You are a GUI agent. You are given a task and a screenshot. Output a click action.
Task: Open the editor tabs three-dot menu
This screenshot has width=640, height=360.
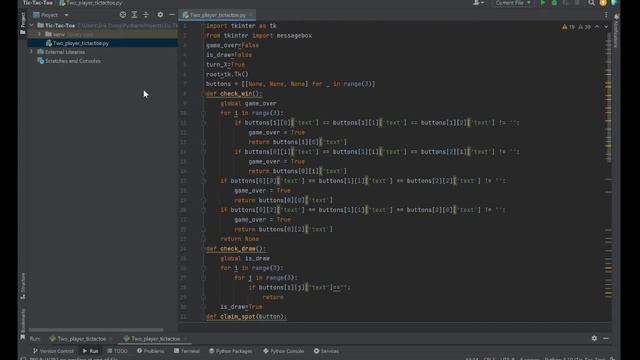606,15
